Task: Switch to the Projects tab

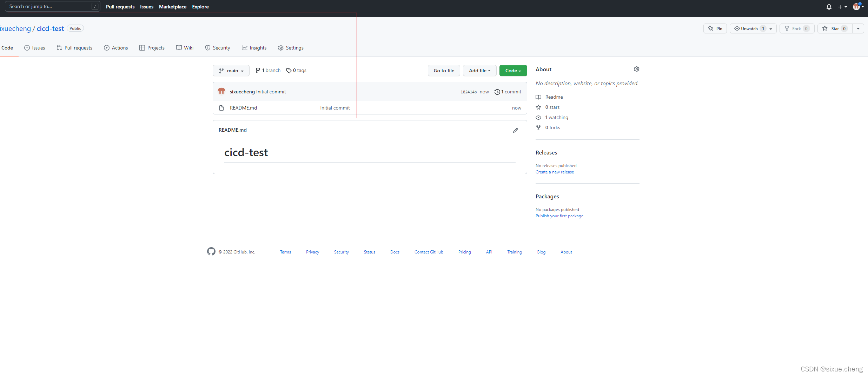Action: click(152, 48)
